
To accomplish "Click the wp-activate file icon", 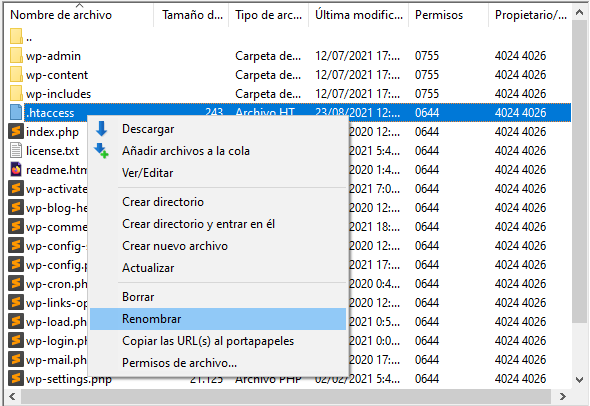I will 16,189.
